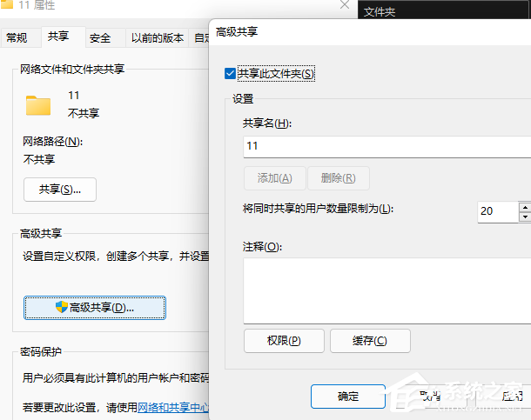531x420 pixels.
Task: Click inside the 注释 comment box
Action: (x=383, y=290)
